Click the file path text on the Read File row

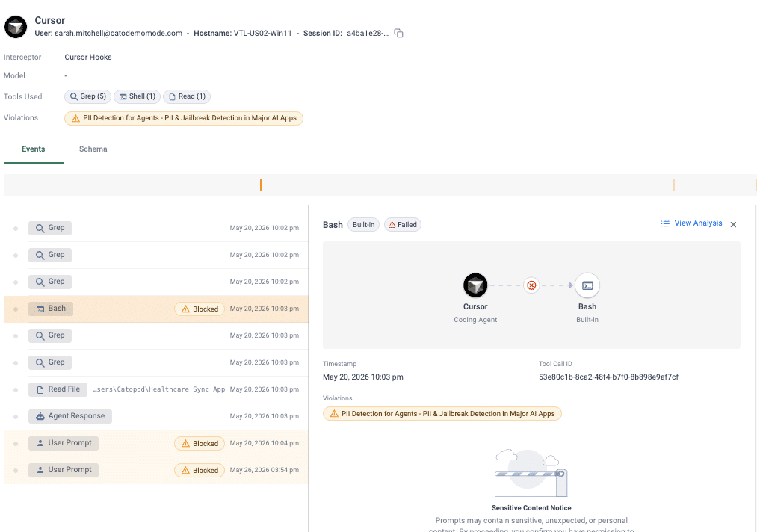pos(159,389)
